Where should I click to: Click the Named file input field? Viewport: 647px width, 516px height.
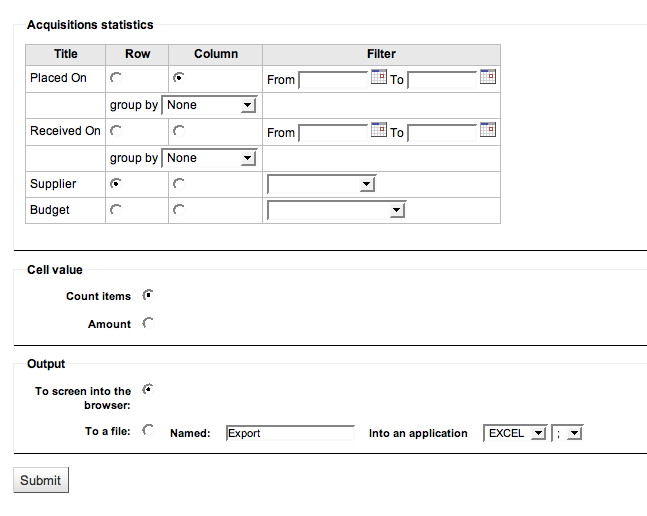coord(290,433)
